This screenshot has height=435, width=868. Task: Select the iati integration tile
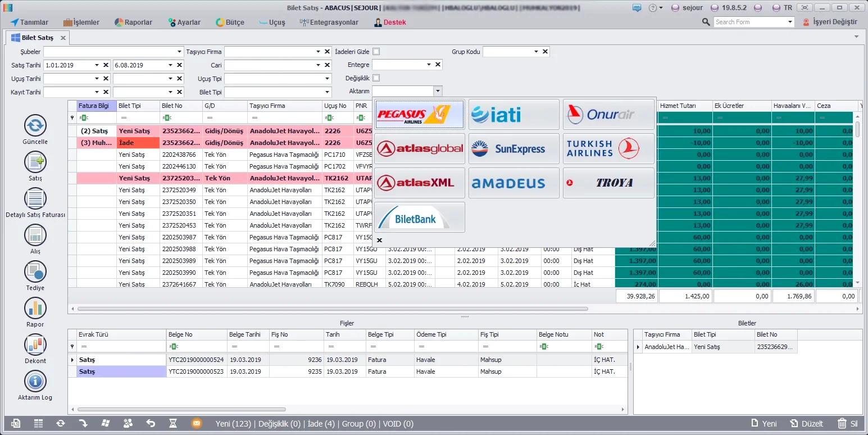pyautogui.click(x=514, y=114)
